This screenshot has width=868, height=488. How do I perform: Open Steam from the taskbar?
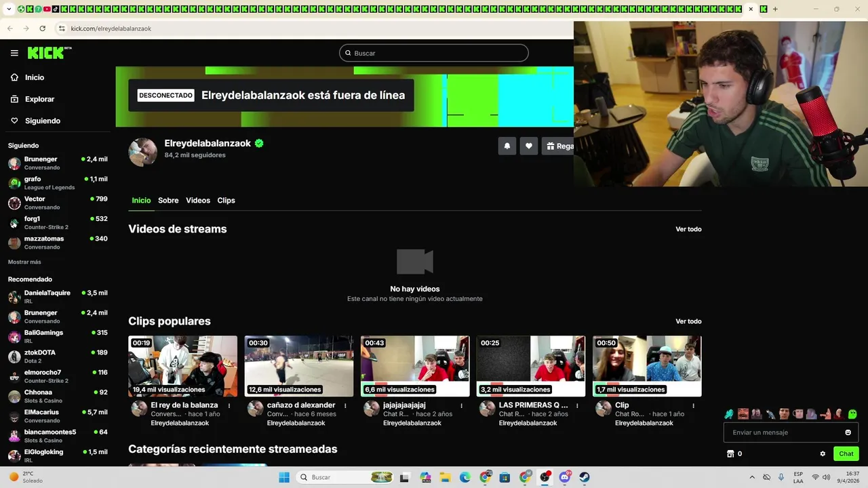click(x=584, y=477)
